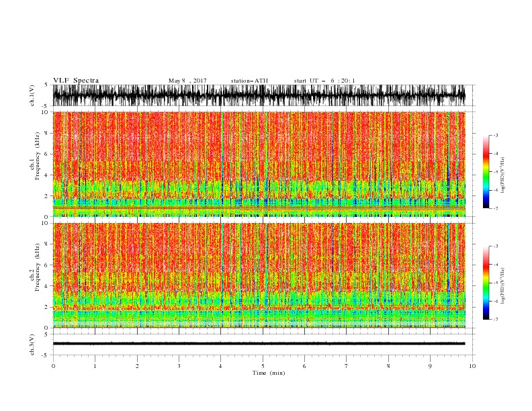Click the "-3" label on ch.1 colorbar
This screenshot has width=532, height=411.
click(495, 135)
